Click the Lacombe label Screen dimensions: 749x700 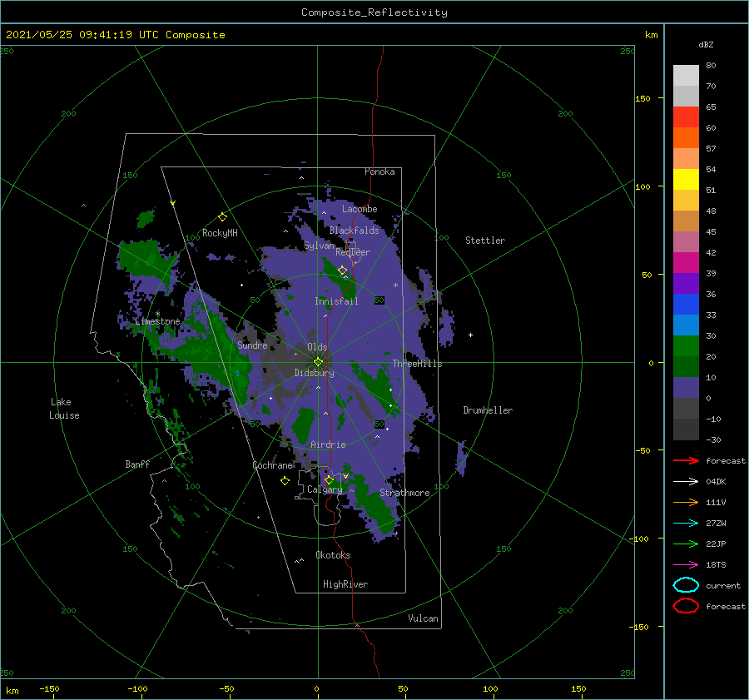pyautogui.click(x=360, y=209)
